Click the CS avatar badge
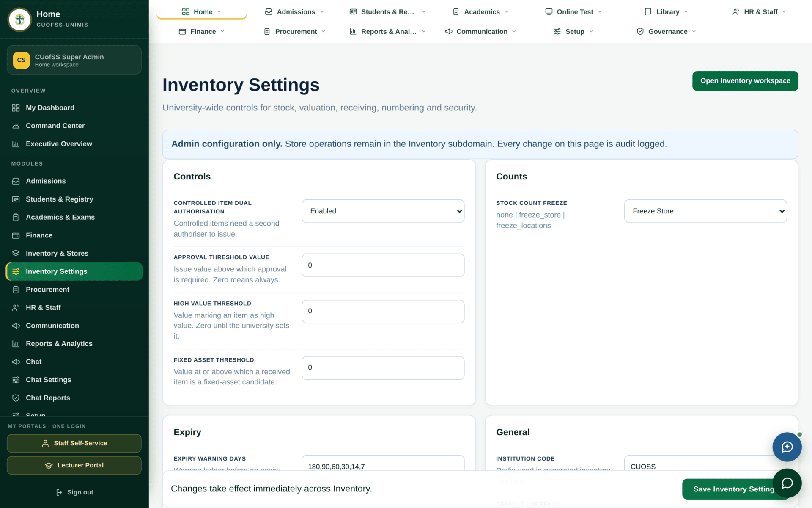 click(x=21, y=60)
